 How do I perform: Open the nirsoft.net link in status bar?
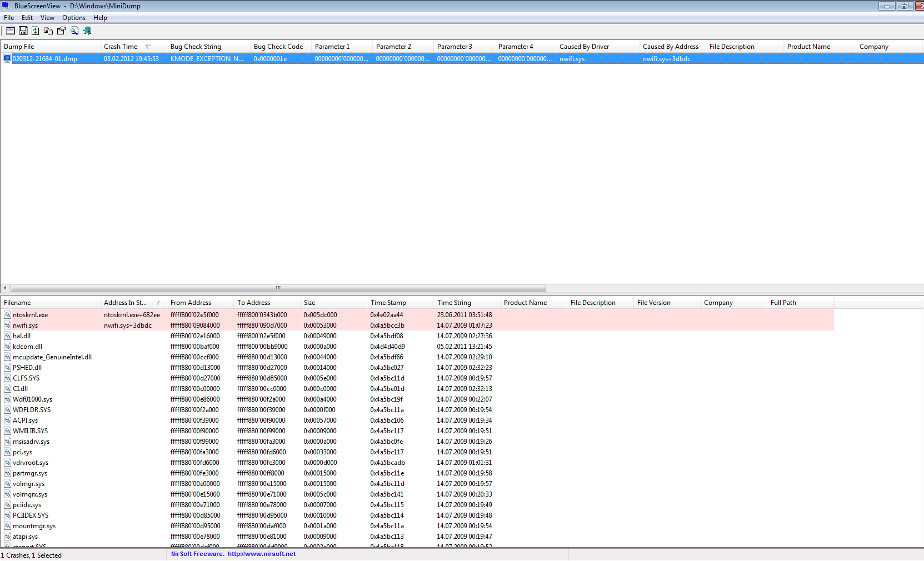click(261, 554)
